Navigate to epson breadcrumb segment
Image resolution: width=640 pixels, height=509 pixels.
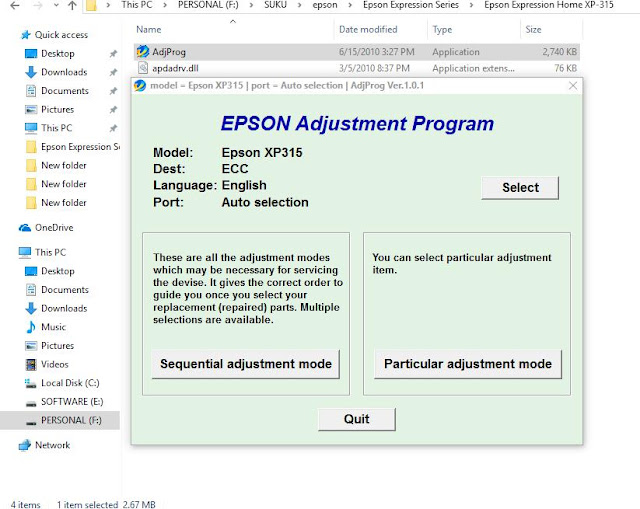[x=325, y=5]
